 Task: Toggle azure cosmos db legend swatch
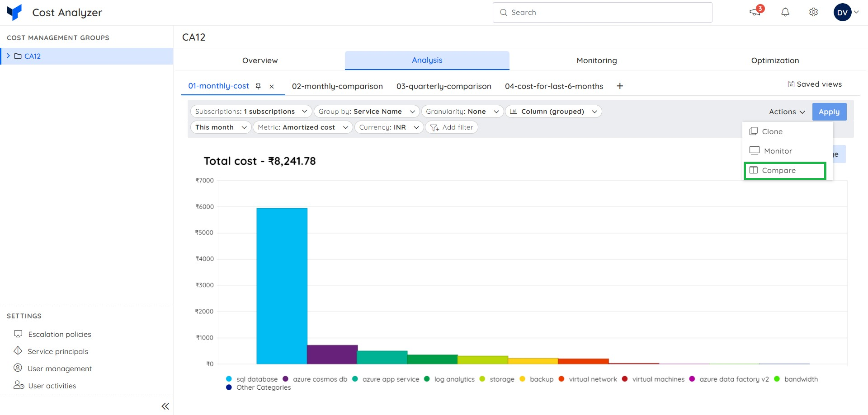pyautogui.click(x=285, y=379)
